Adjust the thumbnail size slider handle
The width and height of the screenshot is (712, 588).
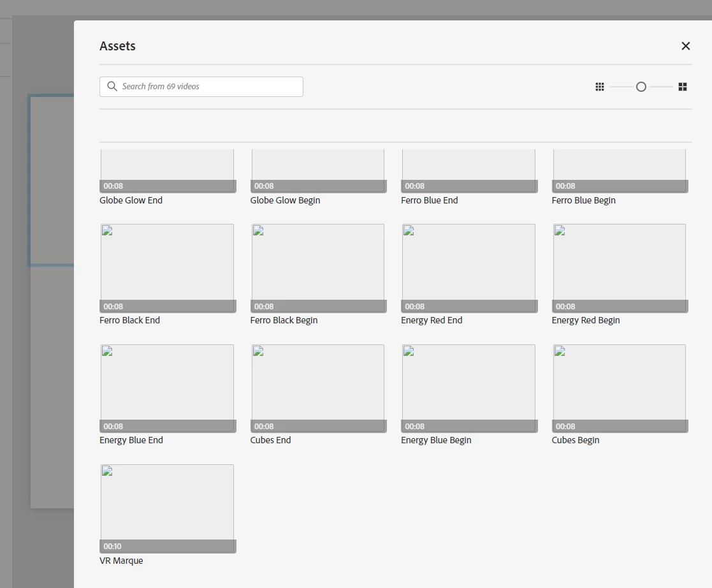641,87
